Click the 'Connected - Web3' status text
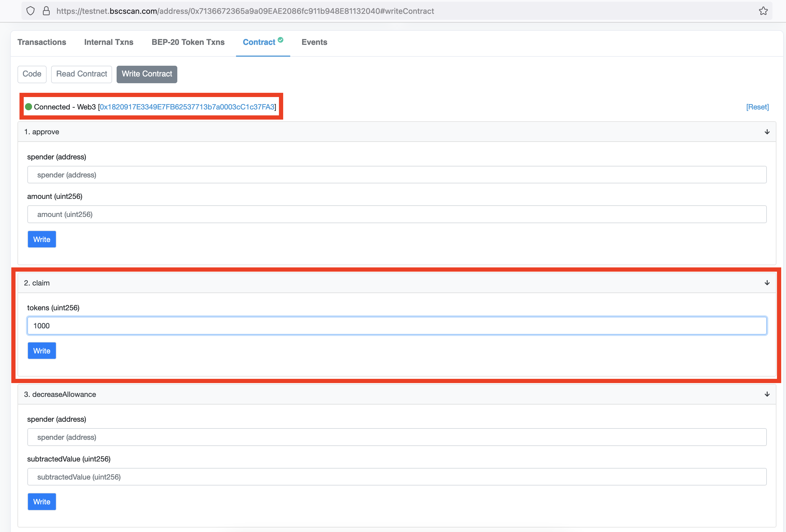Screen dimensions: 786x532 (65, 107)
